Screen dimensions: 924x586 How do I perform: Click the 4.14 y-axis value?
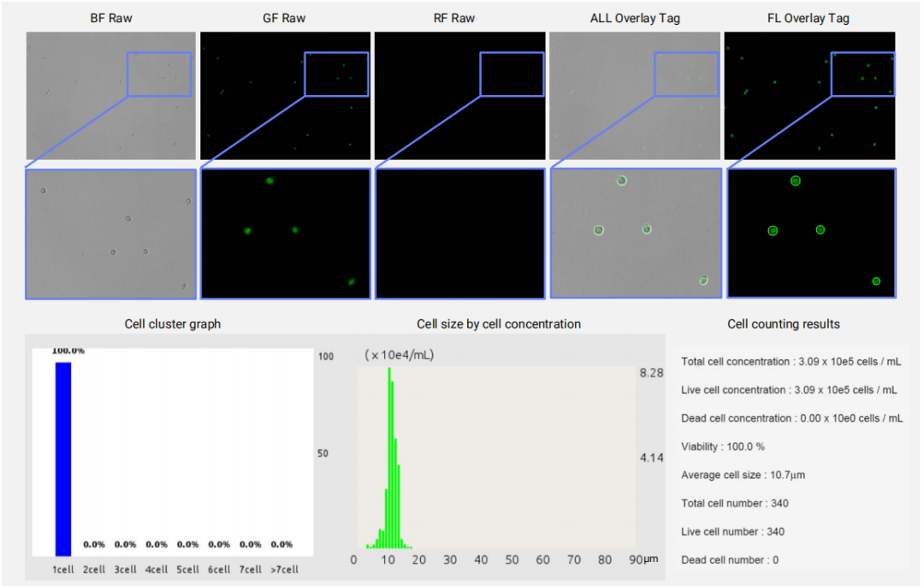tap(652, 458)
